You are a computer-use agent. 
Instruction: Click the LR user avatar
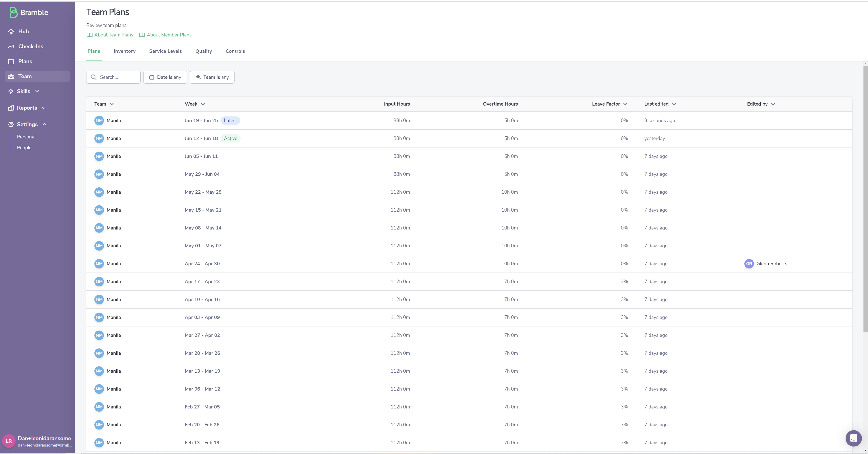(9, 441)
